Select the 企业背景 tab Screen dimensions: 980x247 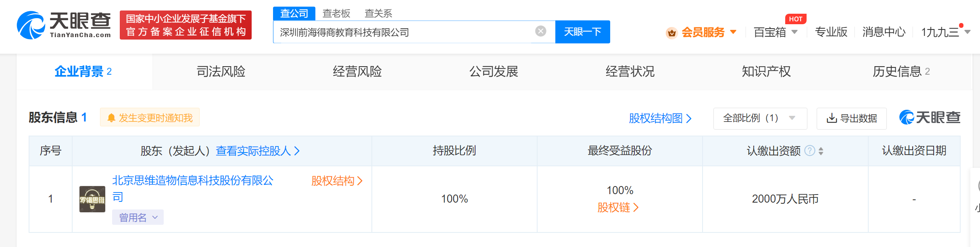(x=83, y=71)
